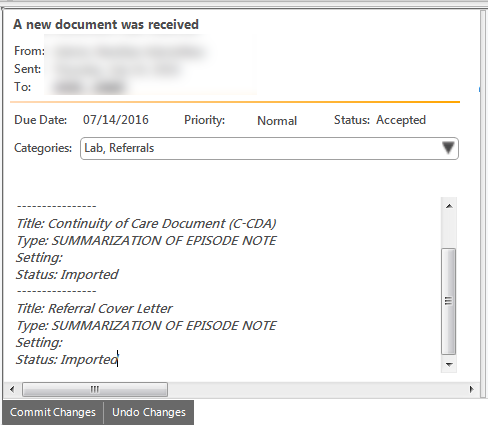The width and height of the screenshot is (488, 425).
Task: Click the Status value Accepted
Action: 401,120
